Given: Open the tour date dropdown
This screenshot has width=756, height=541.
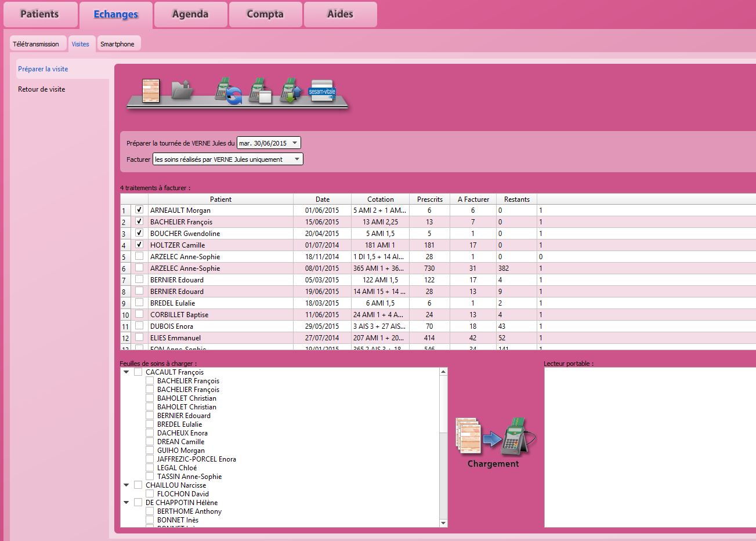Looking at the screenshot, I should pyautogui.click(x=269, y=143).
